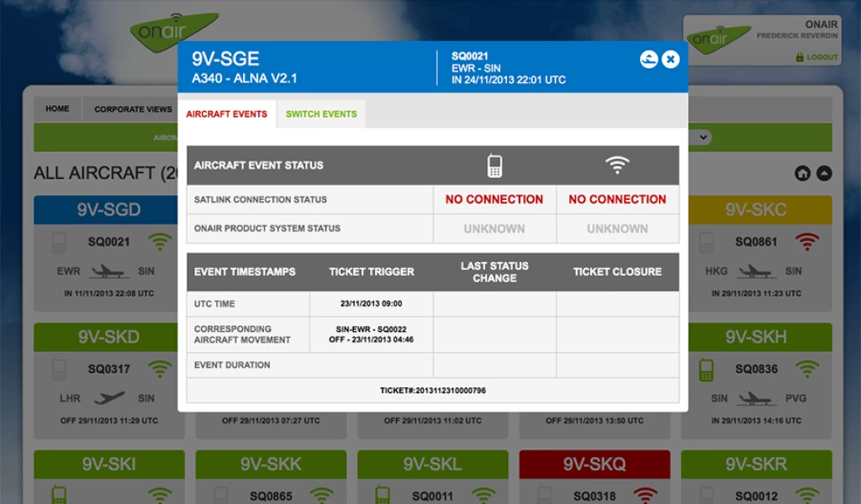Click the green Wi-Fi icon on 9V-SGD
Image resolution: width=861 pixels, height=504 pixels.
[160, 242]
